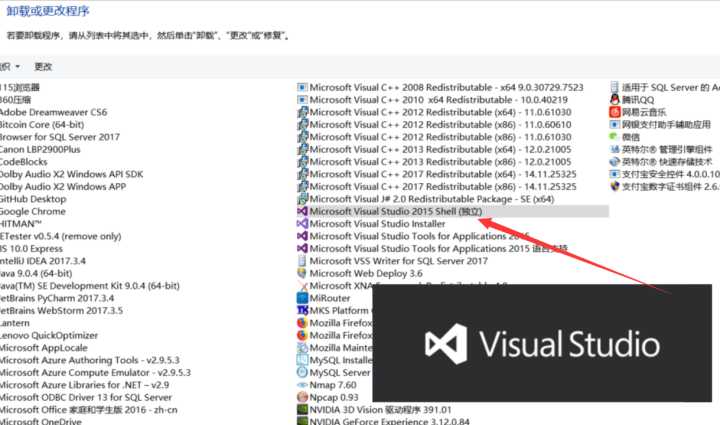Select the Microsoft Web Deploy 3.6 icon
720x425 pixels.
(302, 273)
